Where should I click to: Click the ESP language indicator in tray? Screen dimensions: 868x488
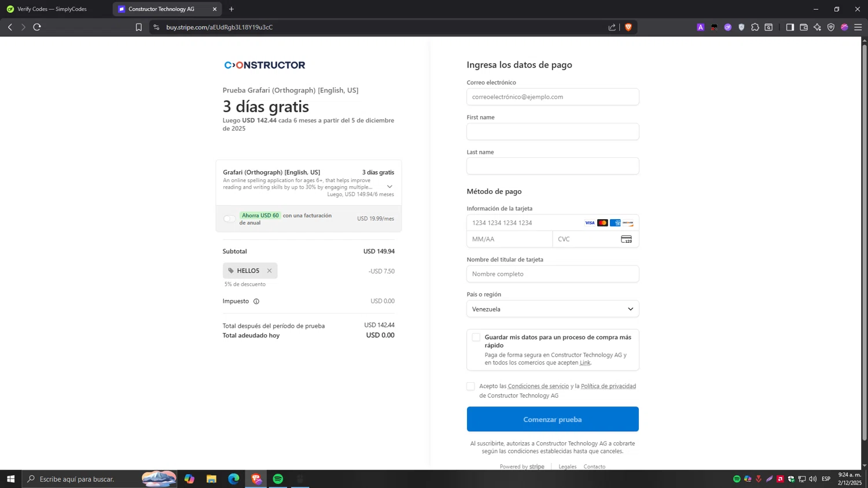[x=826, y=479]
